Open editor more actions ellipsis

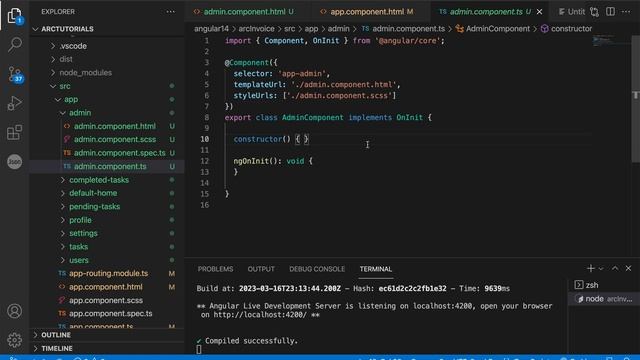point(626,12)
